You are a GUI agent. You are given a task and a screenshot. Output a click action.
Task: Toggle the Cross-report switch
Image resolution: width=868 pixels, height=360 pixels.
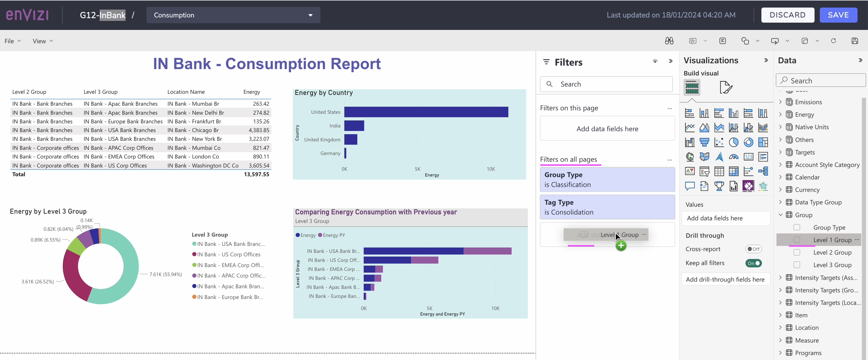[754, 249]
